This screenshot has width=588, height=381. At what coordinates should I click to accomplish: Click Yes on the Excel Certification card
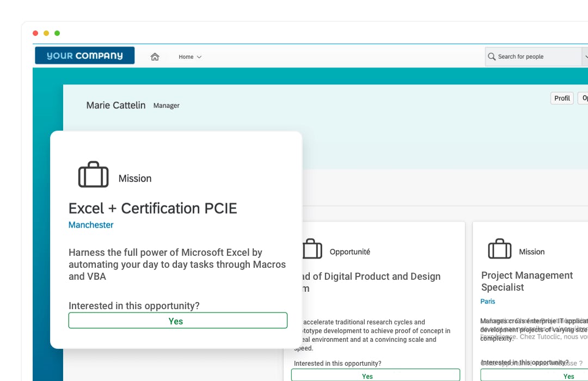[x=177, y=321]
